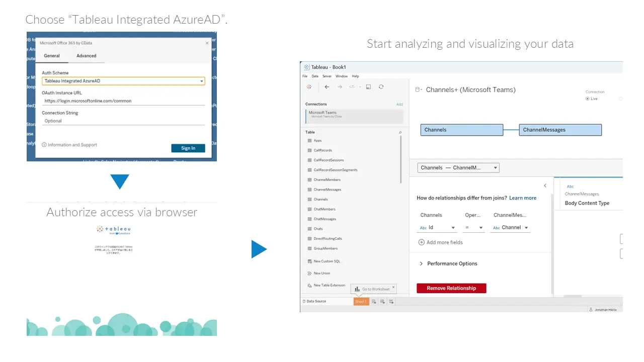Click Add more fields plus button
The height and width of the screenshot is (362, 644).
pos(421,242)
